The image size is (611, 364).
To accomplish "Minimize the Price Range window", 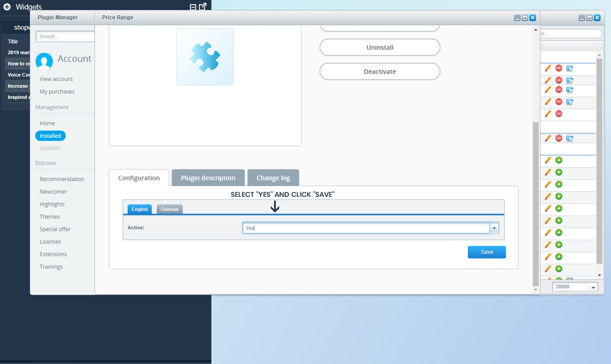I will (517, 18).
